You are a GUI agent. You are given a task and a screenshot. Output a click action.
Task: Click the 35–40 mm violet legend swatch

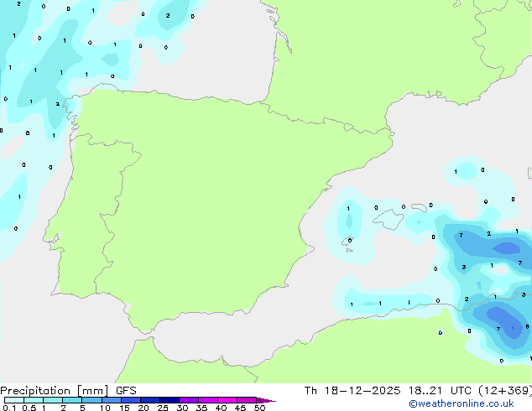[x=208, y=400]
